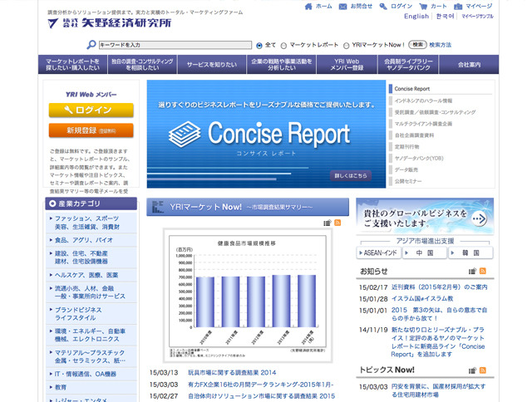This screenshot has height=402, width=532.
Task: Click the home icon in top navigation
Action: coord(308,6)
